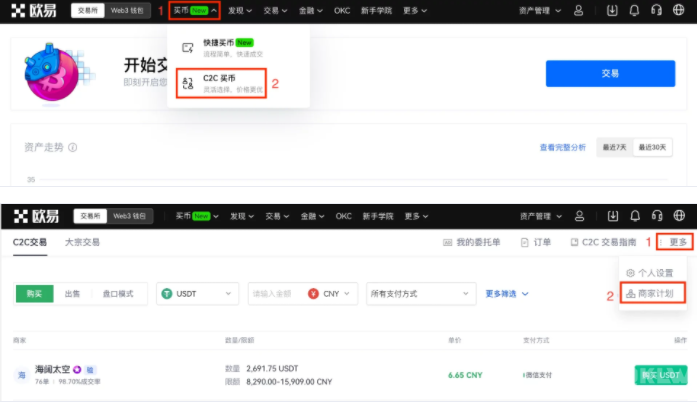Select the 最近7天 range toggle

tap(614, 147)
